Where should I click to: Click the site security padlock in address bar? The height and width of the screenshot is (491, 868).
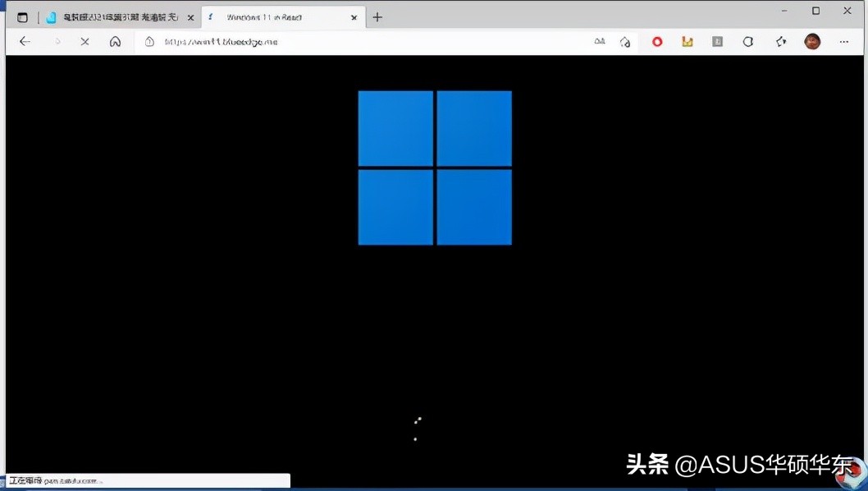(149, 41)
